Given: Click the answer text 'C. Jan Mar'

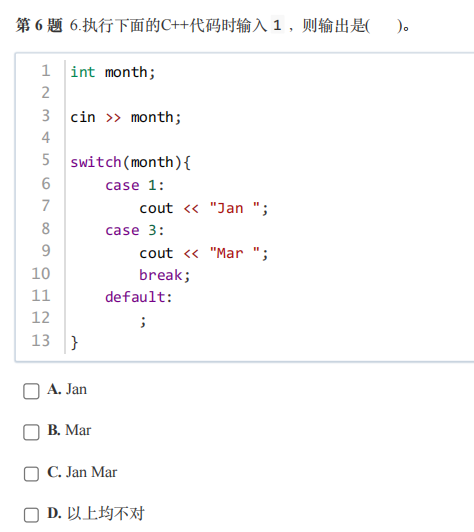Looking at the screenshot, I should [x=82, y=472].
